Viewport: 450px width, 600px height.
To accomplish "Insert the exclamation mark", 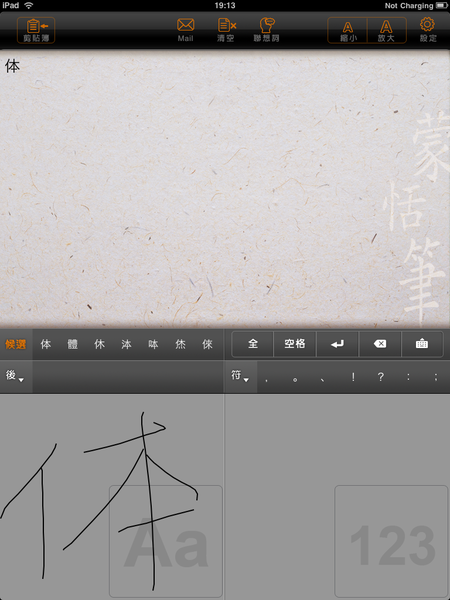I will point(353,377).
